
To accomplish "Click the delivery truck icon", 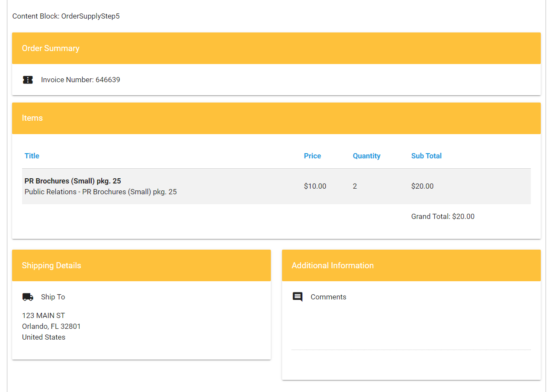I will click(28, 297).
